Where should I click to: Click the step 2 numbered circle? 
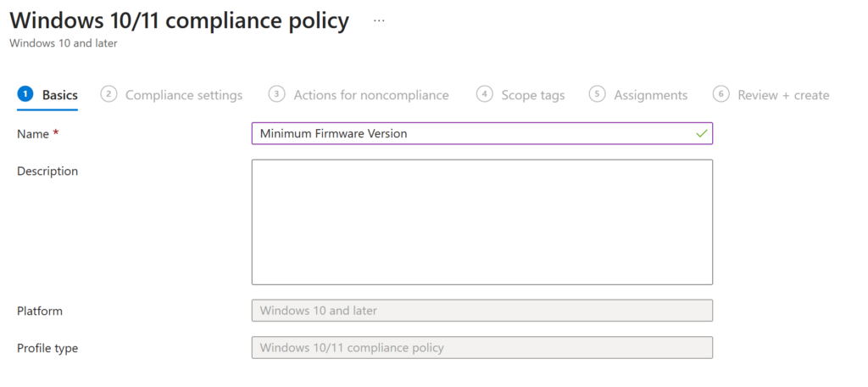click(108, 94)
